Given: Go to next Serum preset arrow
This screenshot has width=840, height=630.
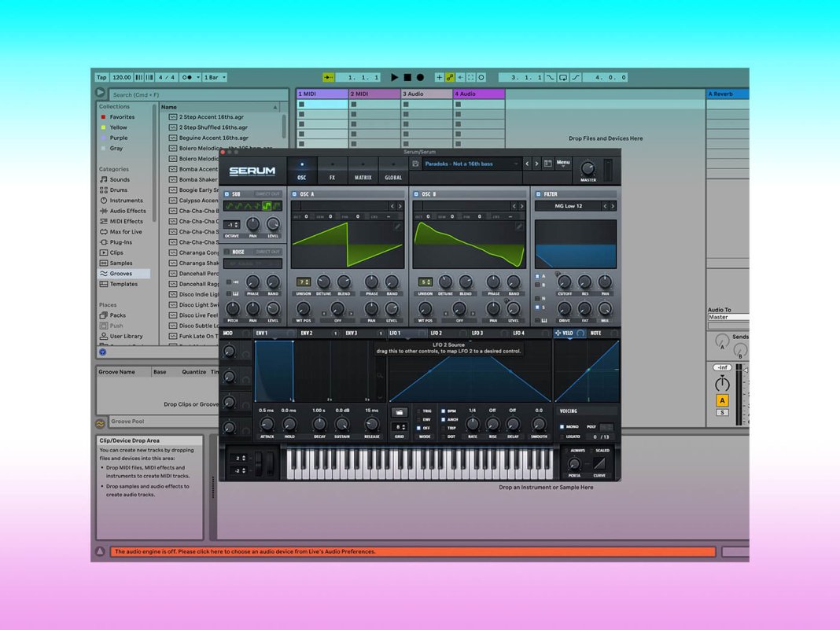Looking at the screenshot, I should coord(536,164).
